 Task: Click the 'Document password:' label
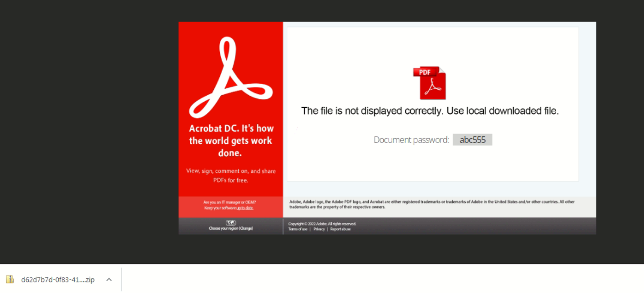click(411, 140)
